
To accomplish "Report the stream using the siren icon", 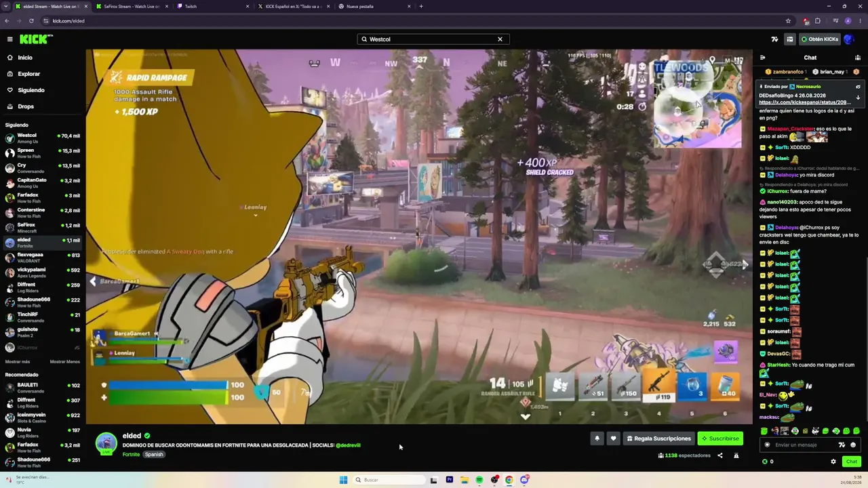I will (736, 455).
